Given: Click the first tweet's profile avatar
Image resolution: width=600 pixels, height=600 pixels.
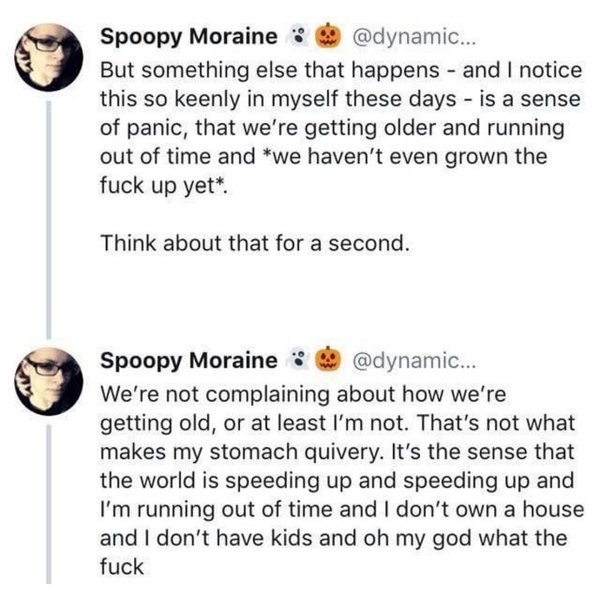Looking at the screenshot, I should 48,57.
